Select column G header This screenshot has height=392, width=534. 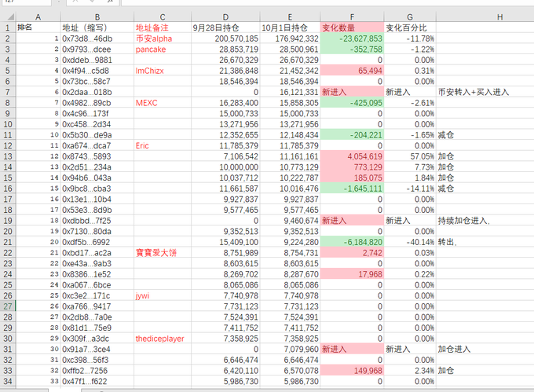click(410, 16)
